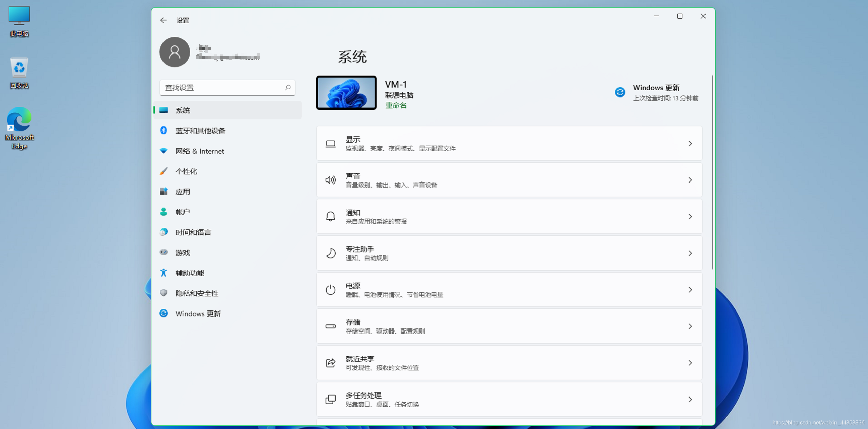The width and height of the screenshot is (868, 429).
Task: Expand the 存储 settings chevron
Action: [690, 326]
